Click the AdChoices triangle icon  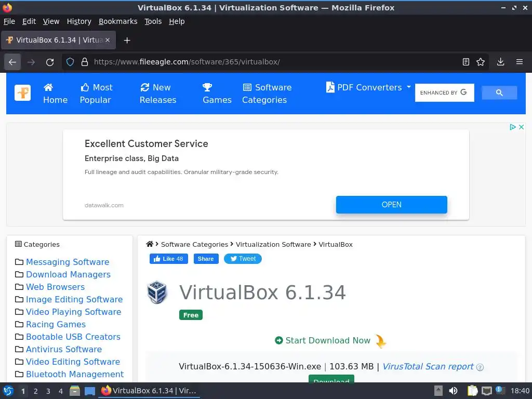[x=512, y=127]
